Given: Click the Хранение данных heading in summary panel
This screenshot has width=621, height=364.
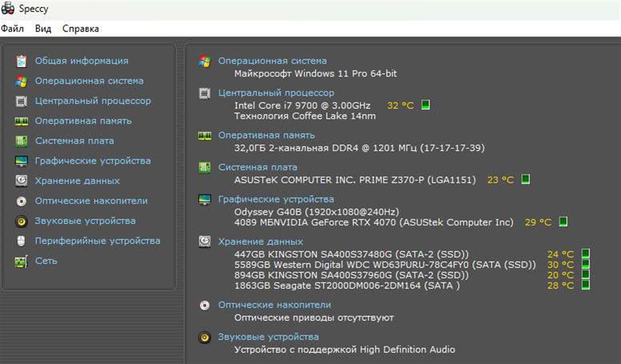Looking at the screenshot, I should [260, 242].
